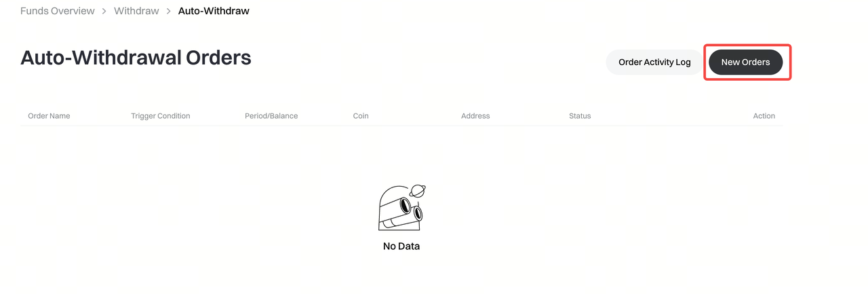
Task: Click the Period/Balance column header
Action: (x=271, y=116)
